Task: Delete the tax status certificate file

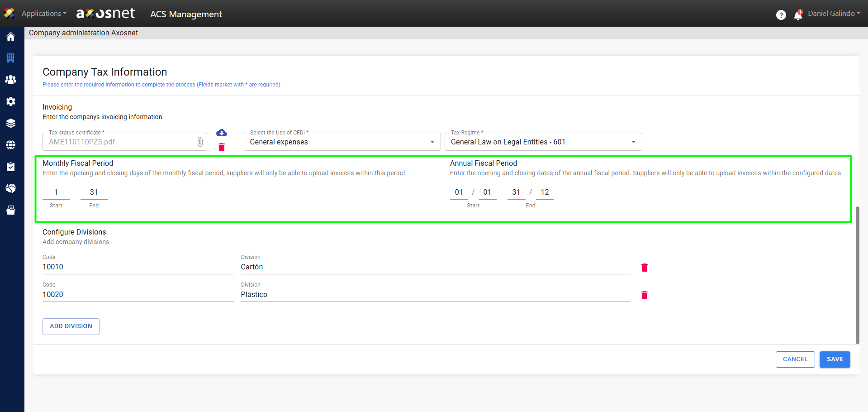Action: 222,147
